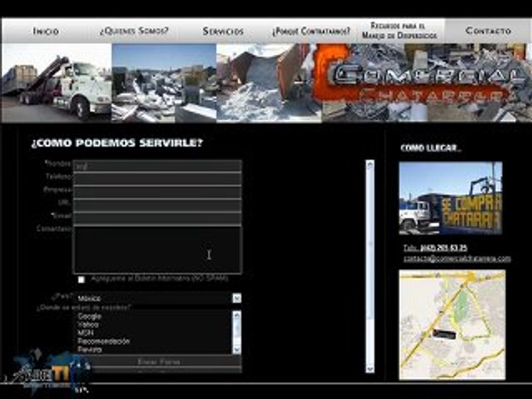The image size is (532, 399).
Task: Click the Nombre input field
Action: [x=157, y=166]
